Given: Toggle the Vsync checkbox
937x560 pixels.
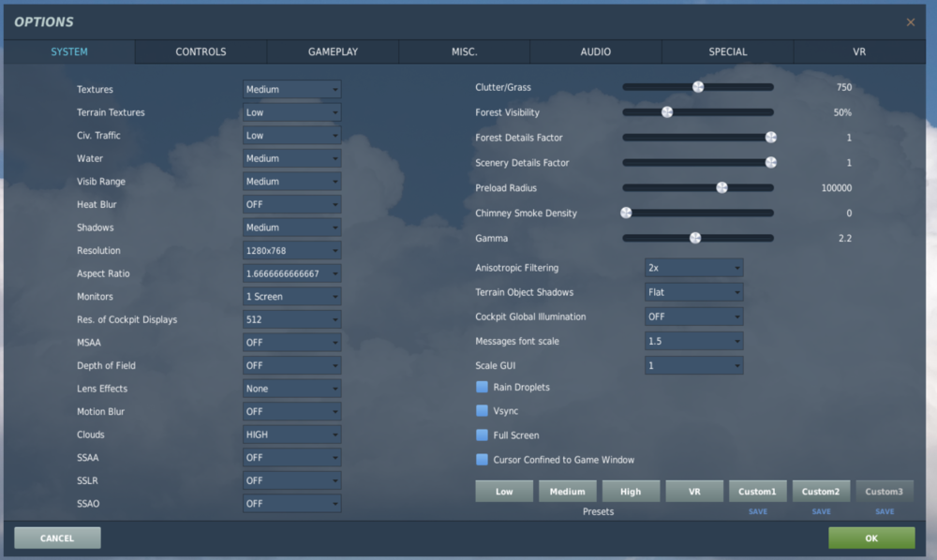Looking at the screenshot, I should tap(482, 411).
